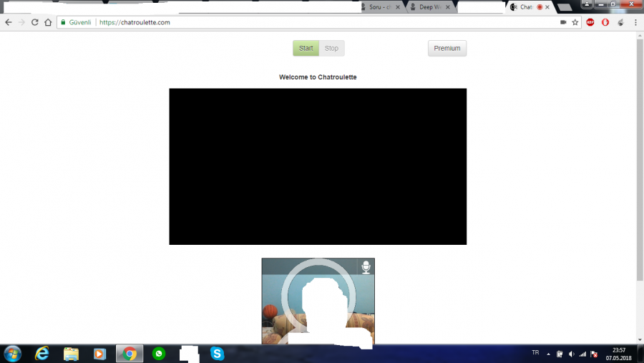Launch Internet Explorer from the taskbar
Viewport: 644px width, 363px height.
tap(42, 354)
